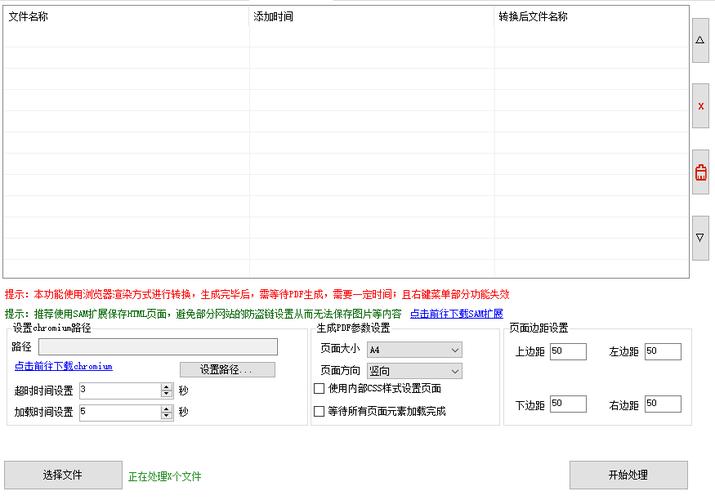Screen dimensions: 715x500
Task: Click the 左边距 input field
Action: point(663,351)
